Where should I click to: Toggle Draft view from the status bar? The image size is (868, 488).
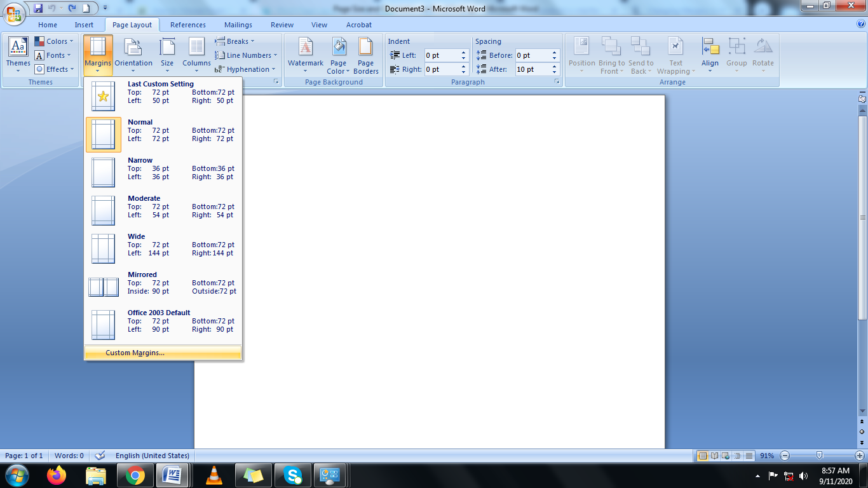749,456
